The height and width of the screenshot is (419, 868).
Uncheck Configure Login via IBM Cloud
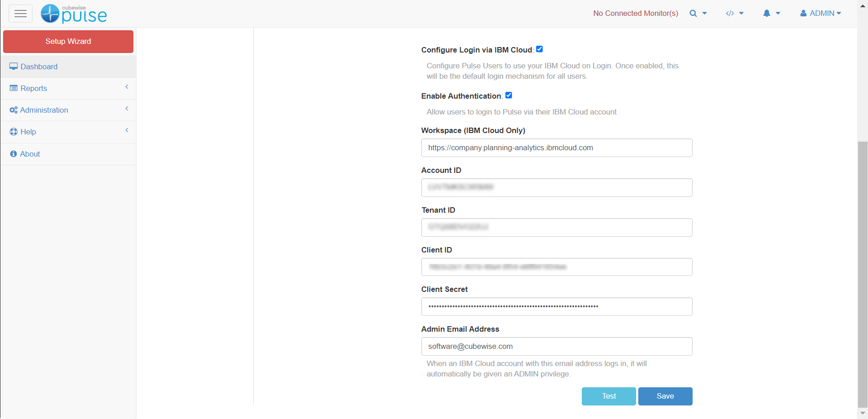(539, 49)
